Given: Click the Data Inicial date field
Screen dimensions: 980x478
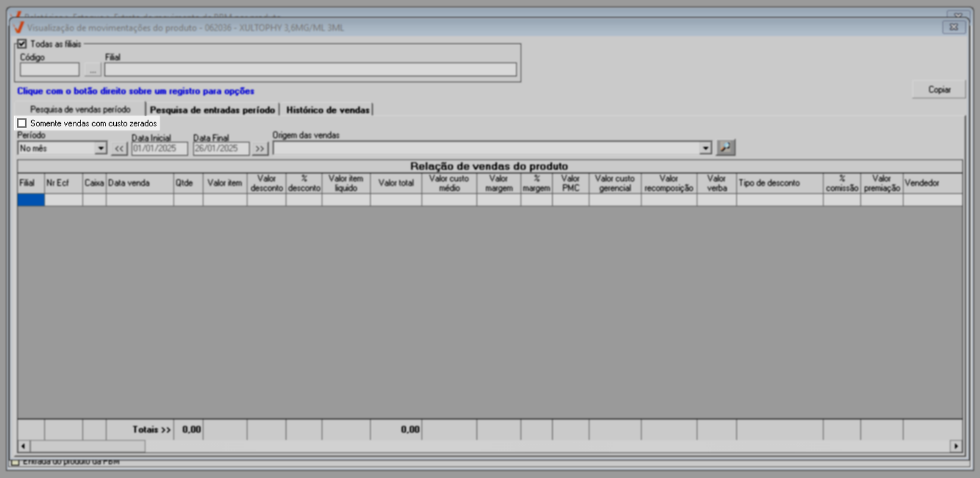Looking at the screenshot, I should pyautogui.click(x=160, y=149).
